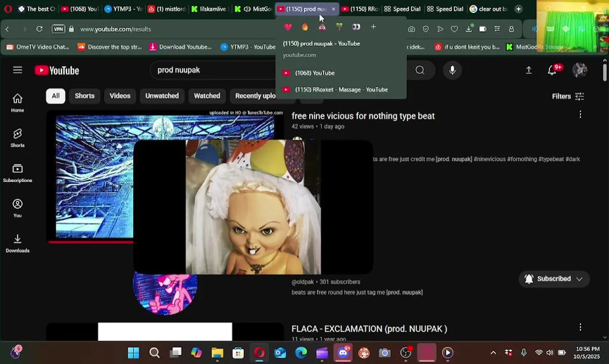Add another emoji with the plus
This screenshot has width=609, height=364.
tap(373, 27)
